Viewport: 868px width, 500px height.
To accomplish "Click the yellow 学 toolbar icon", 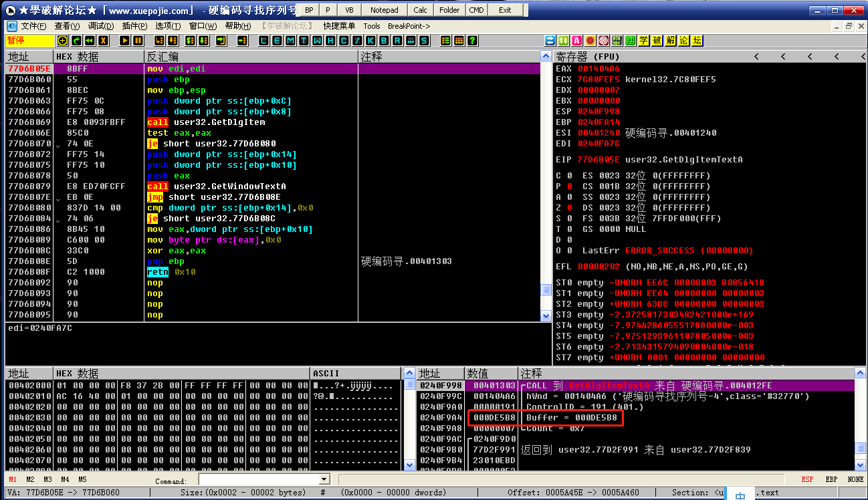I will tap(643, 41).
